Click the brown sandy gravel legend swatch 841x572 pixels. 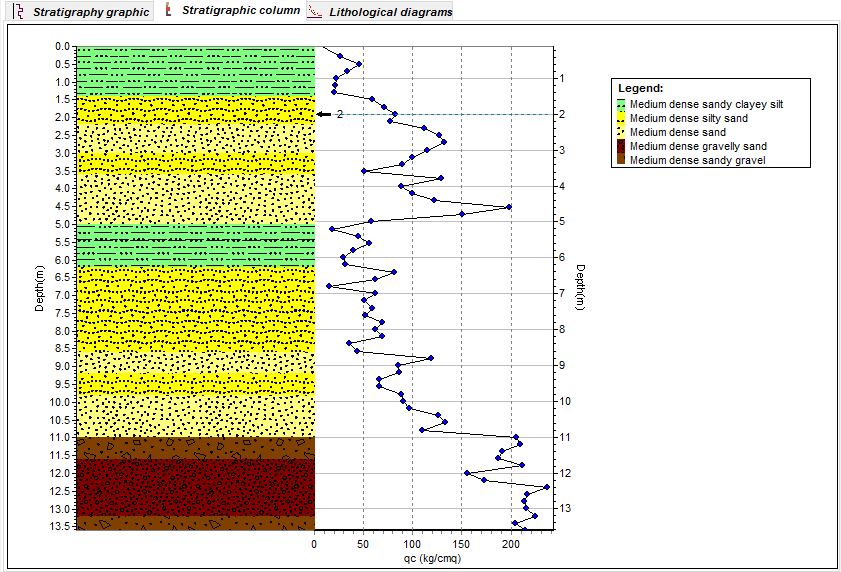click(621, 160)
